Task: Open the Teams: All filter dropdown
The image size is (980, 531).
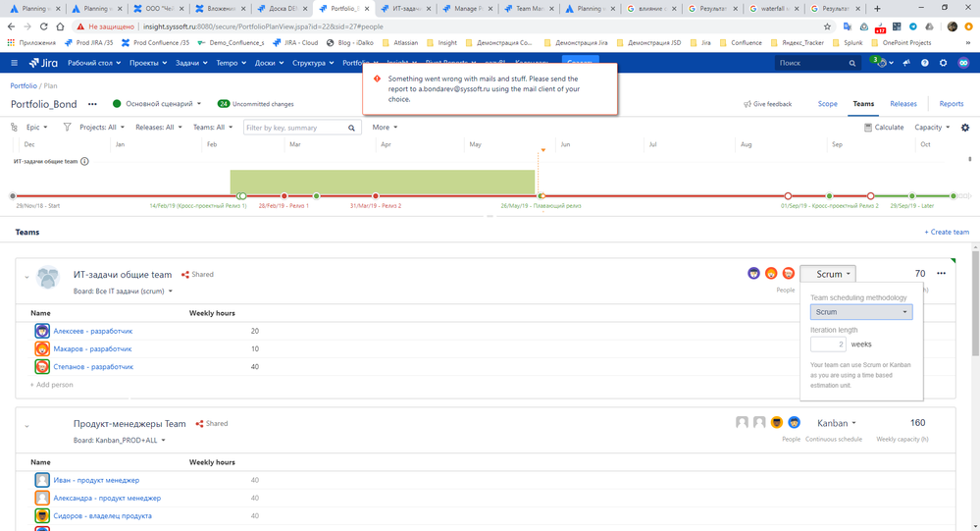Action: (x=213, y=127)
